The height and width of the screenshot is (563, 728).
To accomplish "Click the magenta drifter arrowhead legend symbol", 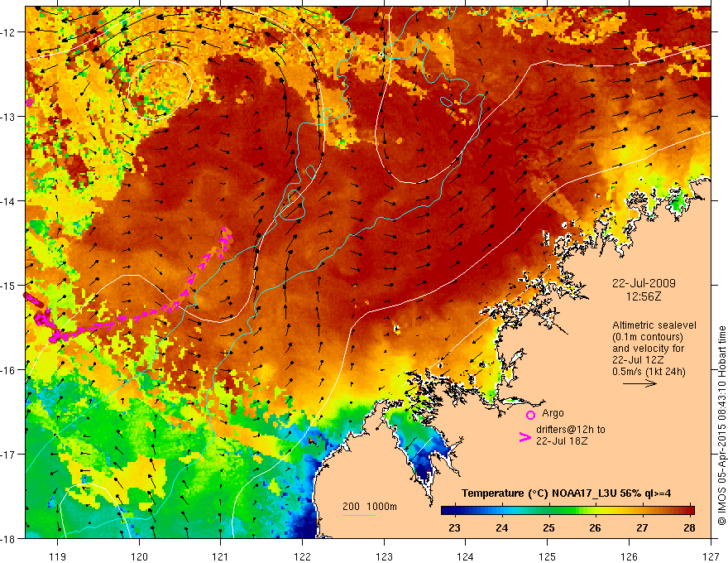I will 524,437.
